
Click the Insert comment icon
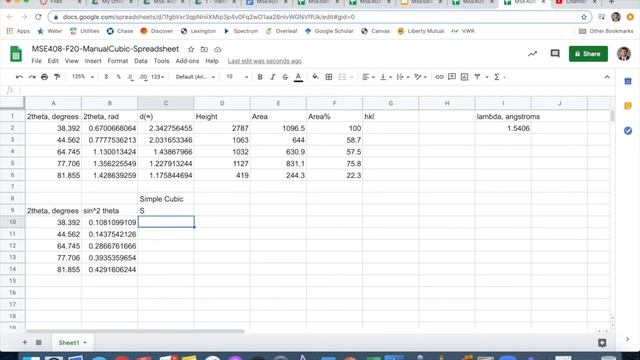point(452,77)
